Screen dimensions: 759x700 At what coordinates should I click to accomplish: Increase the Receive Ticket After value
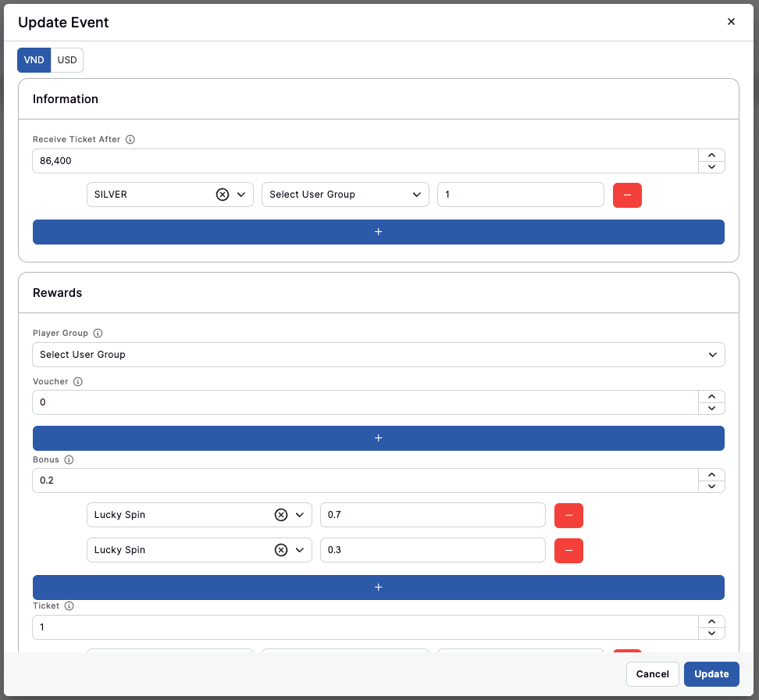click(711, 155)
